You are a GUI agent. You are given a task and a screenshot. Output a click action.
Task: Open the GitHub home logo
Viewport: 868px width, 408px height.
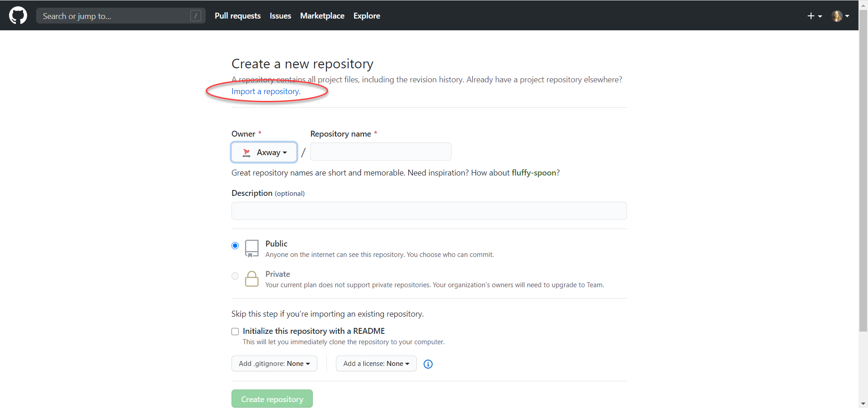coord(18,15)
